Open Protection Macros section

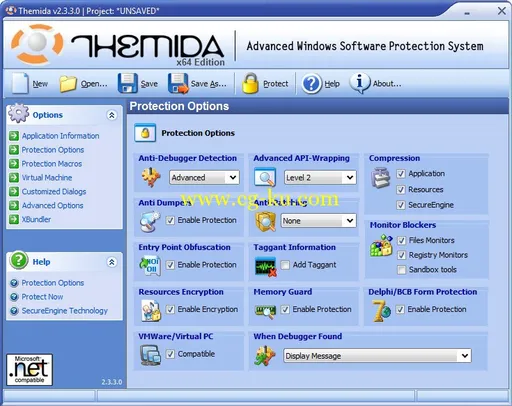[x=52, y=164]
